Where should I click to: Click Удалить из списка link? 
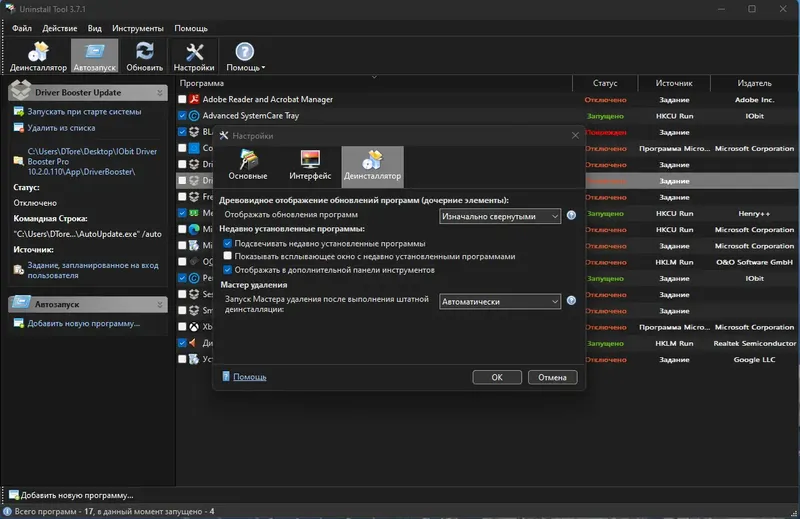61,128
